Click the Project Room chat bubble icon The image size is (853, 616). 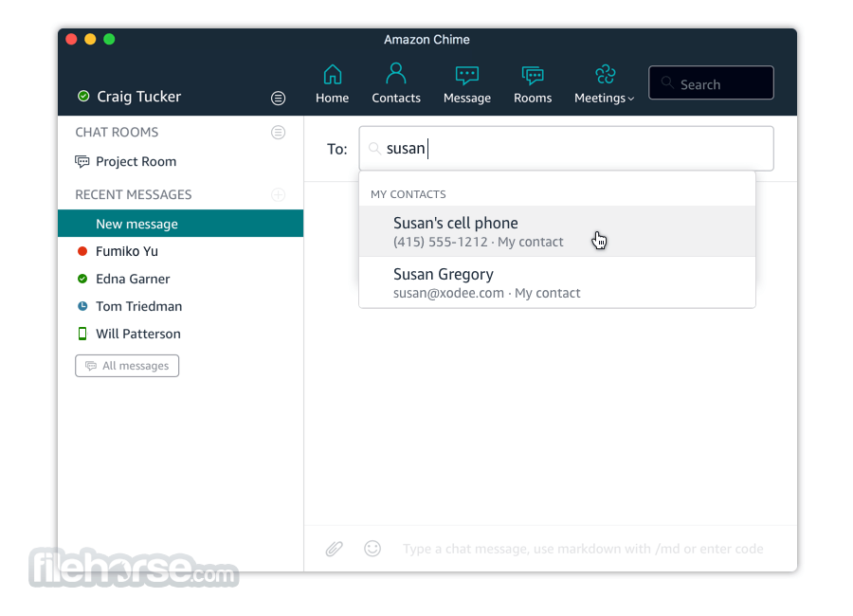pos(82,162)
